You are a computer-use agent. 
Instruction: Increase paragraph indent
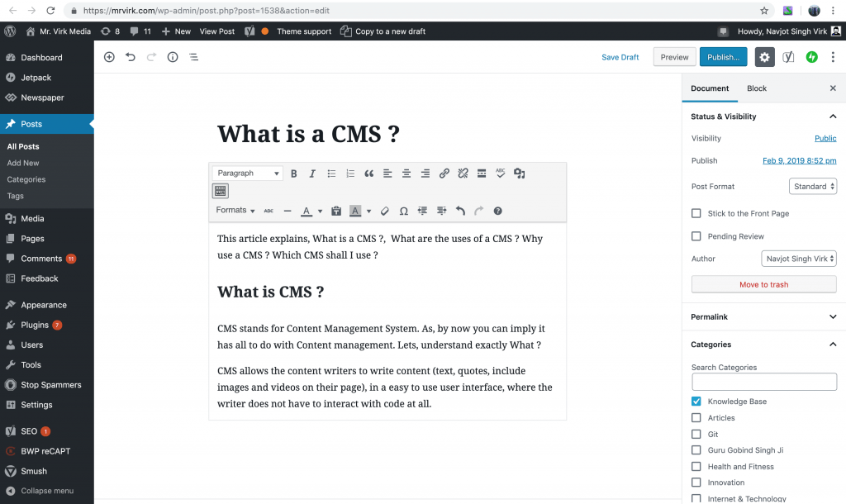click(x=441, y=211)
